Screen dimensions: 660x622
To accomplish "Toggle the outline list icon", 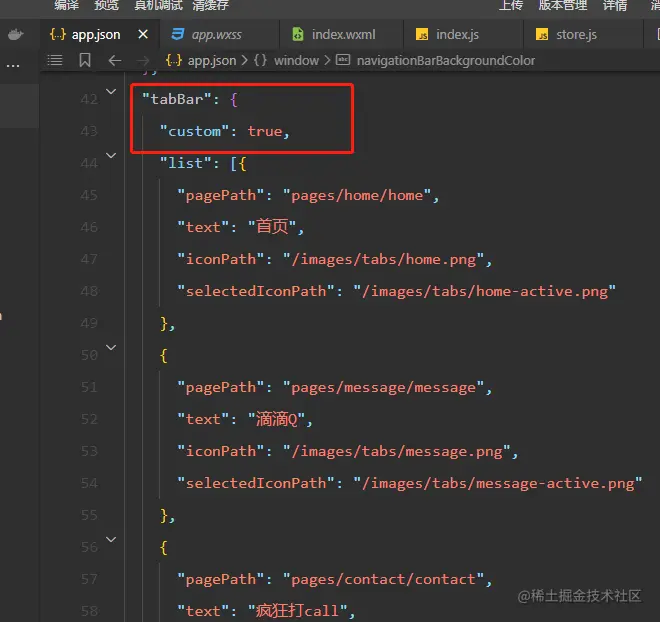I will 55,60.
